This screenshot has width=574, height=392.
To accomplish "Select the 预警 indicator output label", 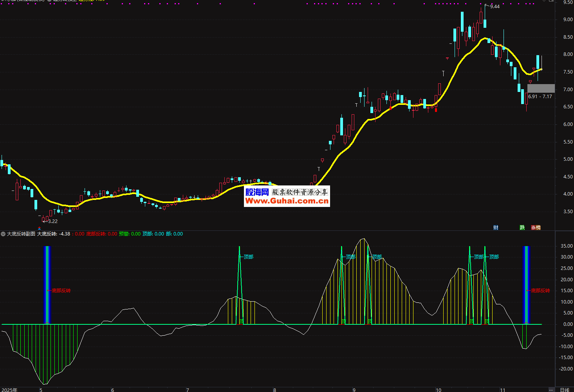I will click(124, 234).
